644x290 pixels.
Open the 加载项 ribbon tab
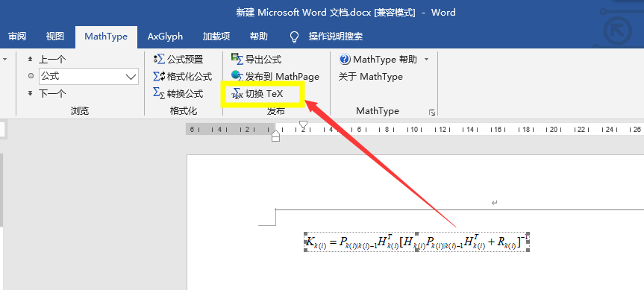[216, 37]
